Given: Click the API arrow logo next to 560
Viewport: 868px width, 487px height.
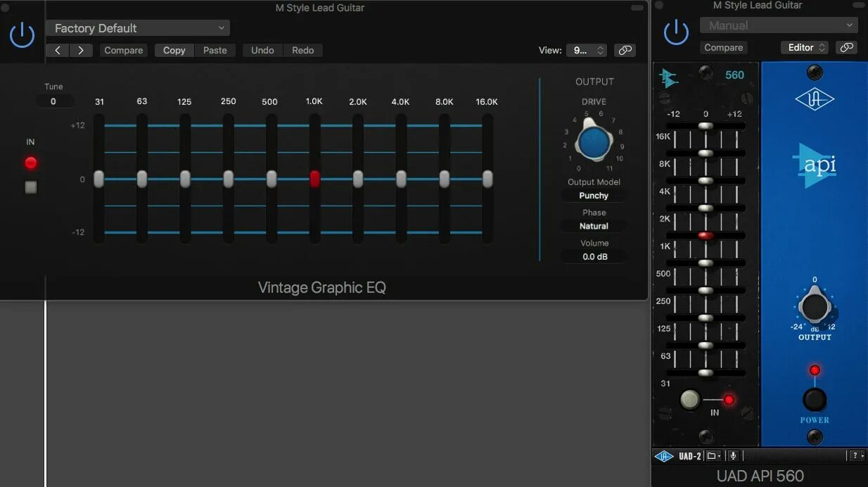Looking at the screenshot, I should click(x=668, y=78).
